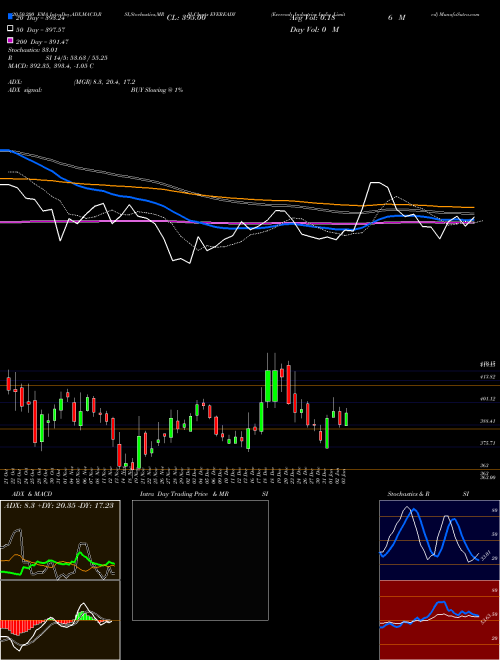The height and width of the screenshot is (660, 500).
Task: Click the RSI 14/5 value line
Action: click(57, 58)
